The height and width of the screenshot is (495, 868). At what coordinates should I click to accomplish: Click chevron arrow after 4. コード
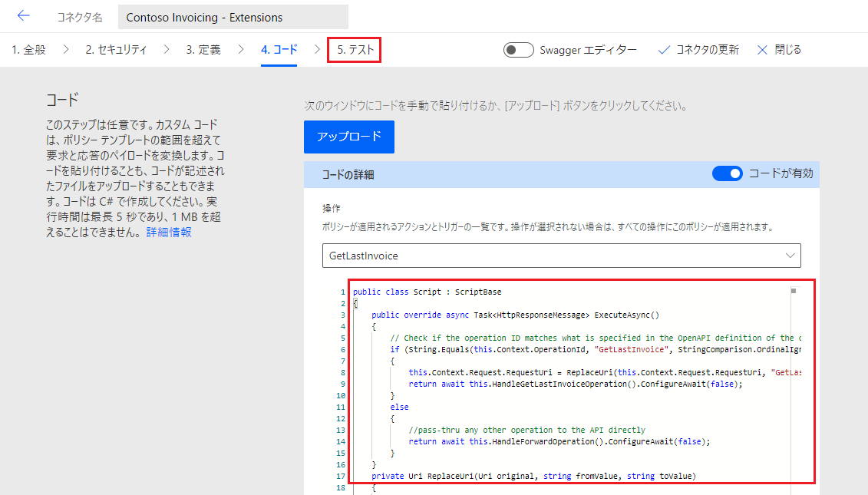point(316,50)
